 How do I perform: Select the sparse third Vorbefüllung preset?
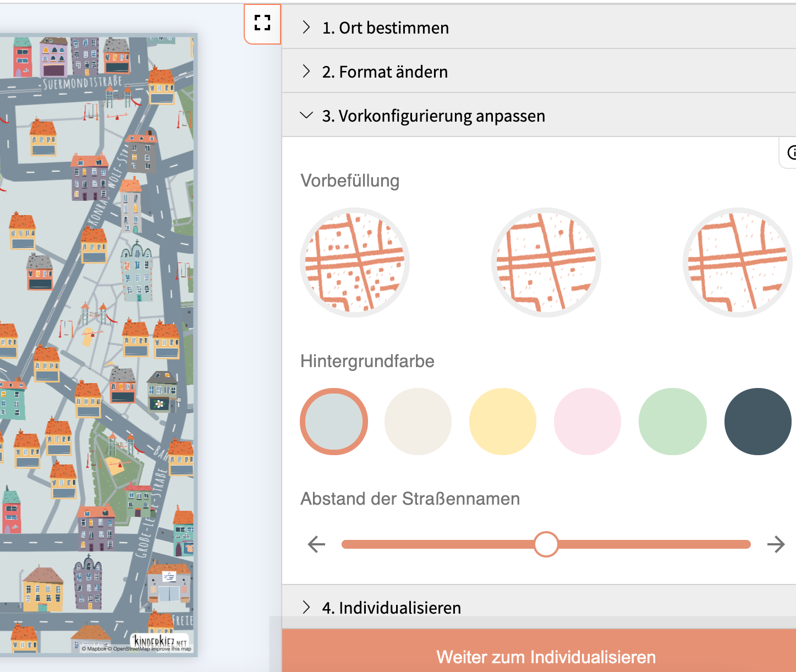point(737,263)
